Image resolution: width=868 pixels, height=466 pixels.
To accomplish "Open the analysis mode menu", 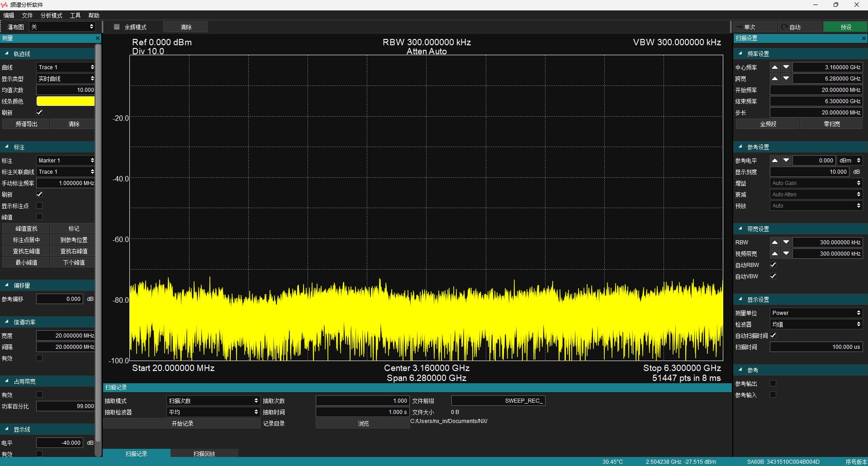I will (51, 15).
